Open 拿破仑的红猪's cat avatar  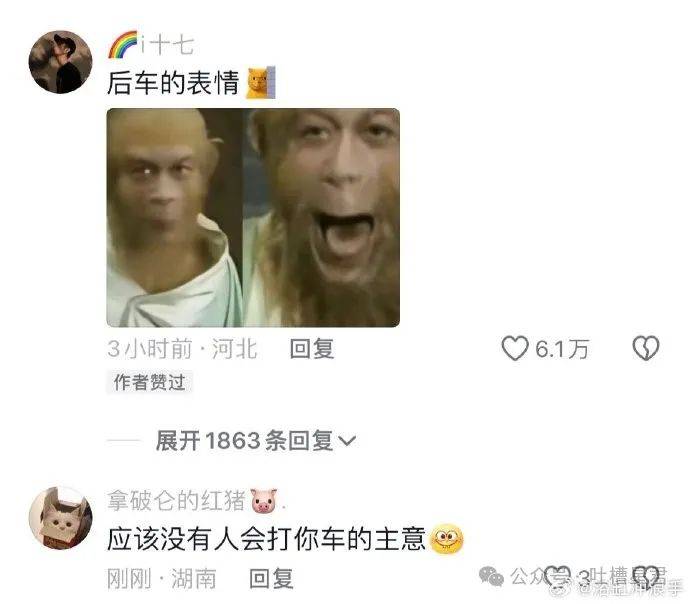(x=60, y=518)
